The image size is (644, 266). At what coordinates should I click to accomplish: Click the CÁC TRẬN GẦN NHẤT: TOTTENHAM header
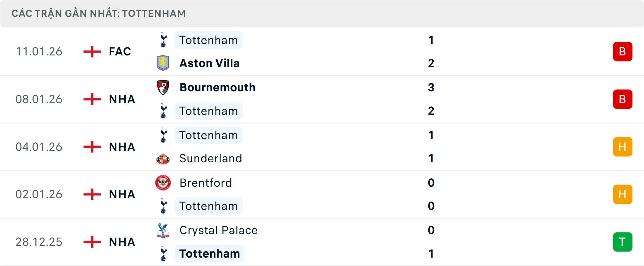pos(99,13)
